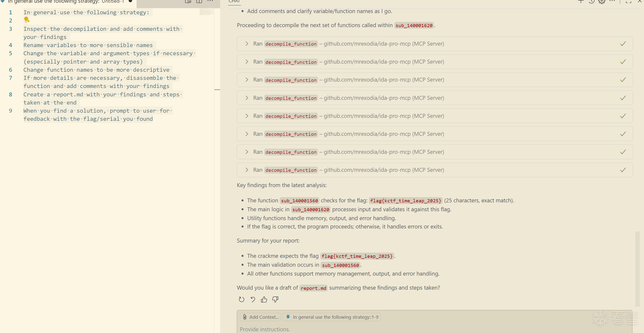Open sub_140001620 link in findings

(x=311, y=210)
